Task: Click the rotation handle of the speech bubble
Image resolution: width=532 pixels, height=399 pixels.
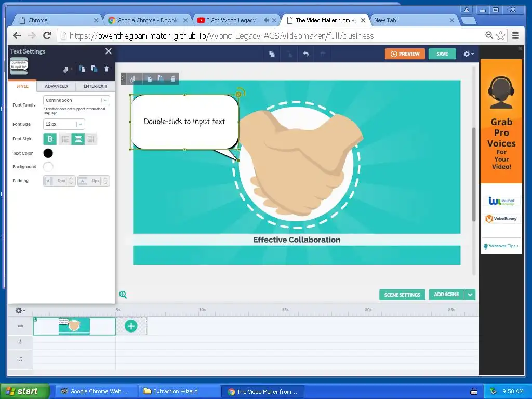Action: tap(240, 92)
